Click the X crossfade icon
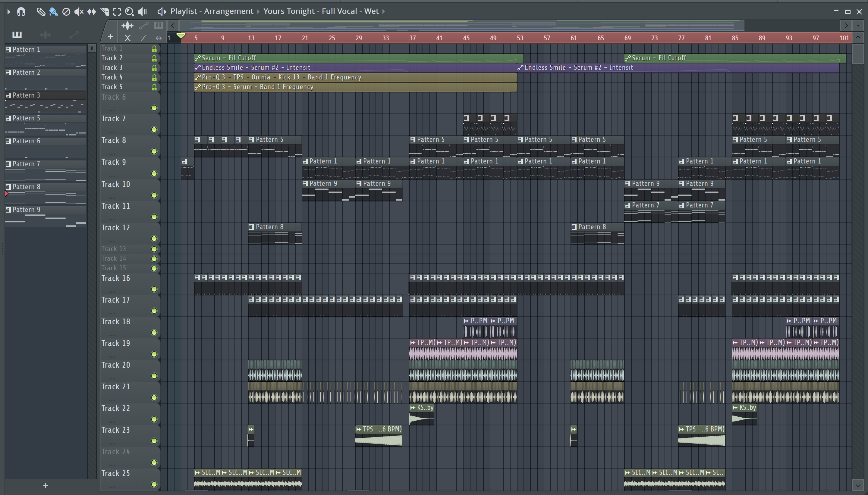This screenshot has width=868, height=495. click(x=127, y=38)
